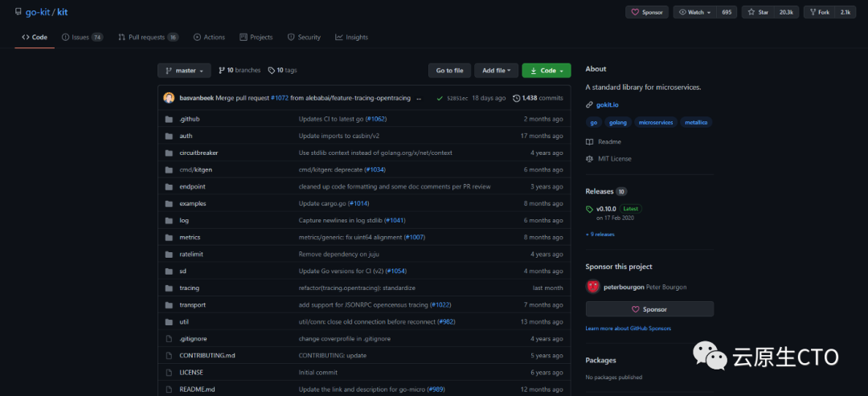This screenshot has height=396, width=868.
Task: Star the go-kit/kit repository
Action: (759, 12)
